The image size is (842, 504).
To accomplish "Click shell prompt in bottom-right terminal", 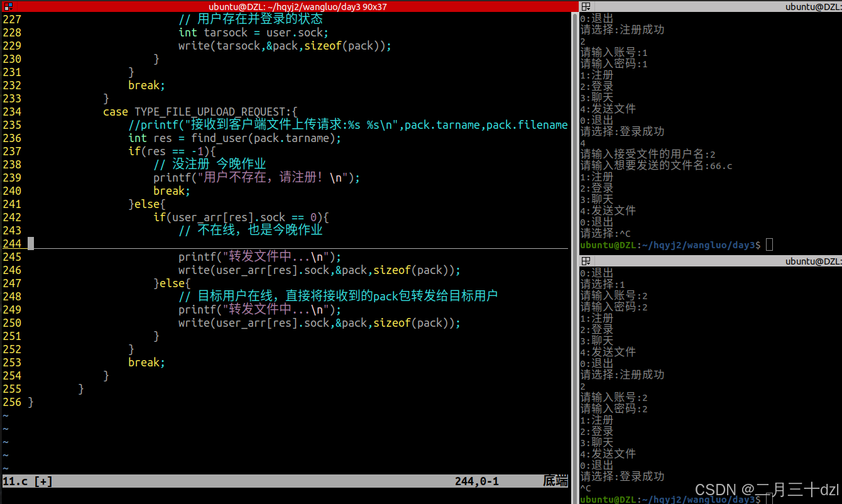I will [x=670, y=500].
